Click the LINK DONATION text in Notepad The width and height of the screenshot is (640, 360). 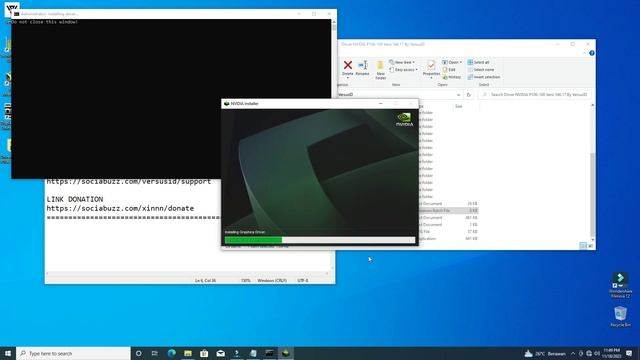tap(75, 199)
